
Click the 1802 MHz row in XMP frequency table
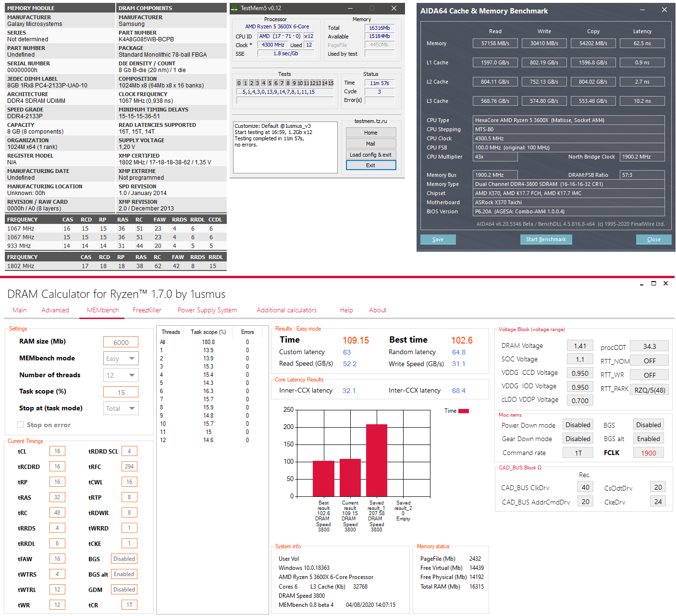click(x=115, y=266)
